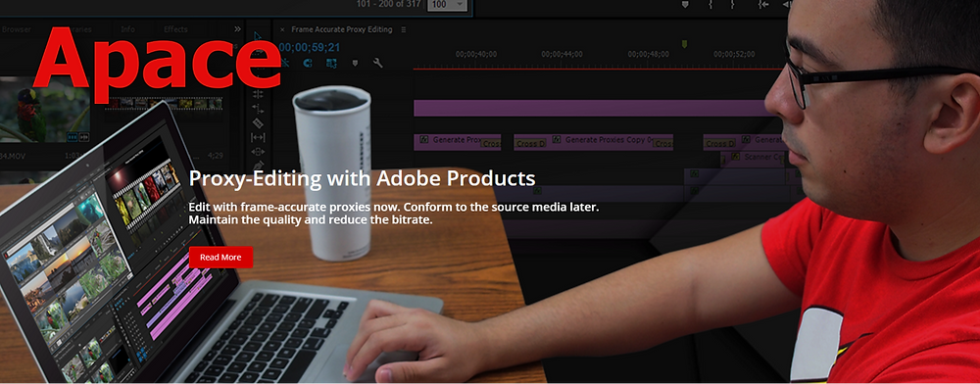Viewport: 980px width, 384px height.
Task: Select the Pen tool in background toolbar
Action: tap(258, 166)
